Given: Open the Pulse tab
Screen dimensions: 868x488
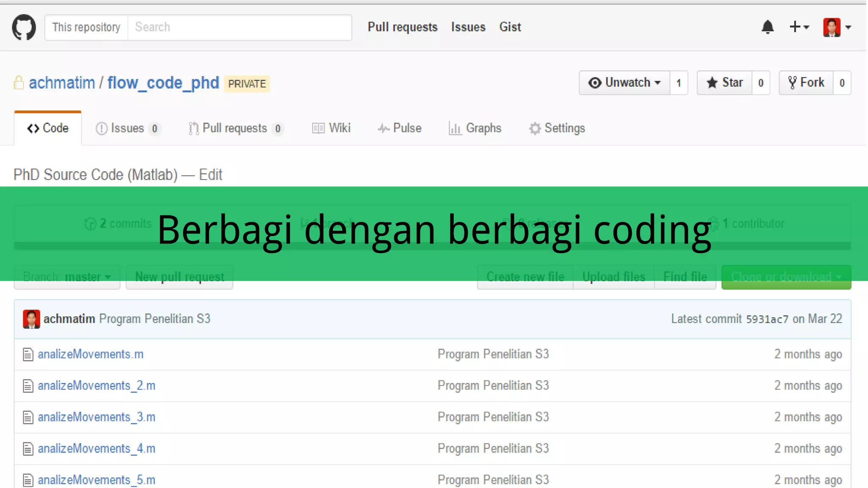Looking at the screenshot, I should pyautogui.click(x=399, y=128).
